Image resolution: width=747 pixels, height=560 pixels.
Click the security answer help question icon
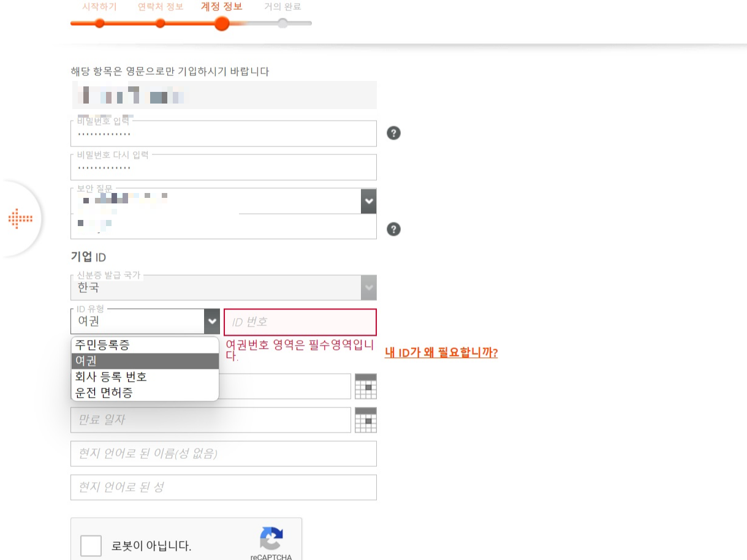[393, 229]
